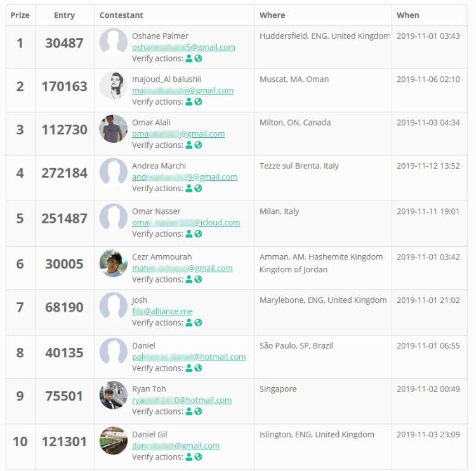Viewport: 476px width, 471px height.
Task: Click the person verify icon for Ryan Toh
Action: click(188, 411)
